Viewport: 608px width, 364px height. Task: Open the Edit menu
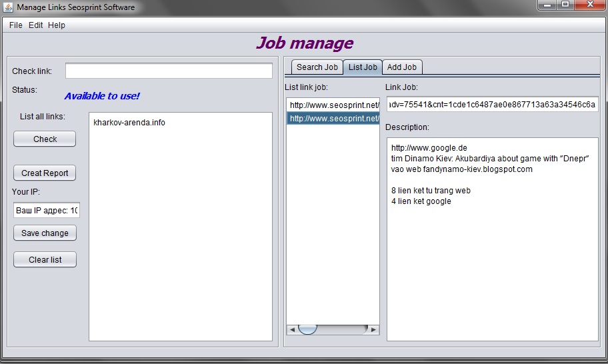coord(36,25)
